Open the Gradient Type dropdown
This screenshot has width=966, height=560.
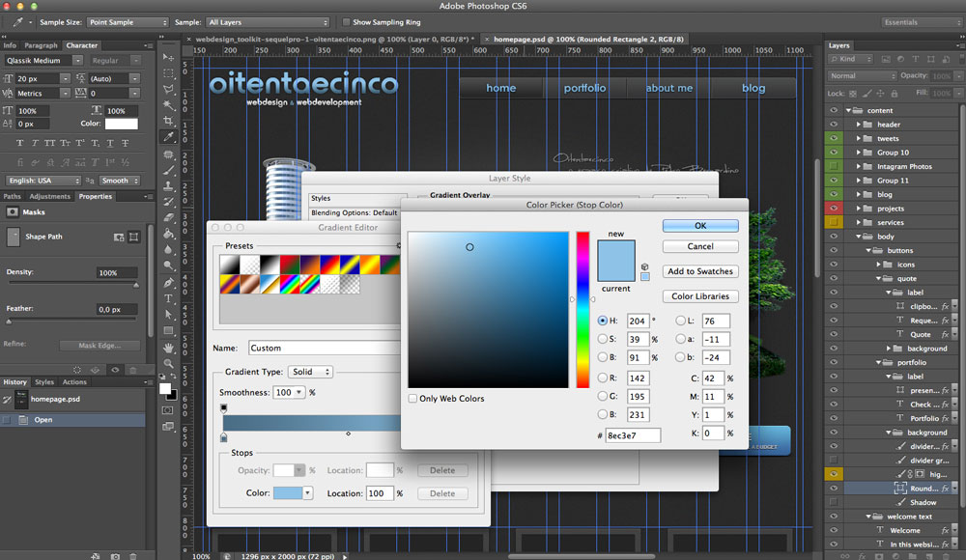(x=310, y=372)
